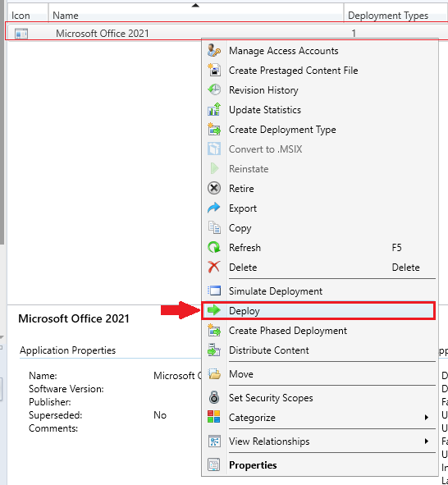Click the Publisher label
Image resolution: width=448 pixels, height=485 pixels.
[x=50, y=402]
